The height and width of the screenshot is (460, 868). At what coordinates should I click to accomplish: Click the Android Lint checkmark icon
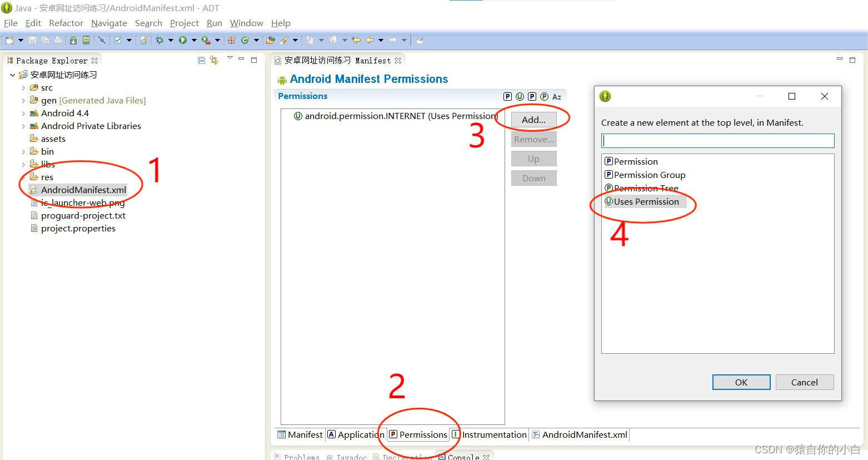point(118,40)
